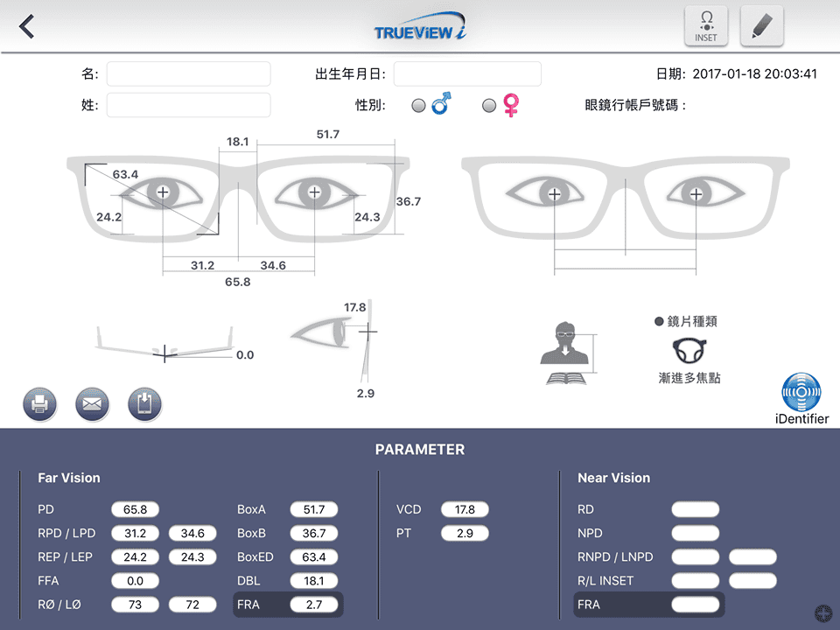This screenshot has width=840, height=630.
Task: Tap the empty Near Vision RD field
Action: coord(696,509)
